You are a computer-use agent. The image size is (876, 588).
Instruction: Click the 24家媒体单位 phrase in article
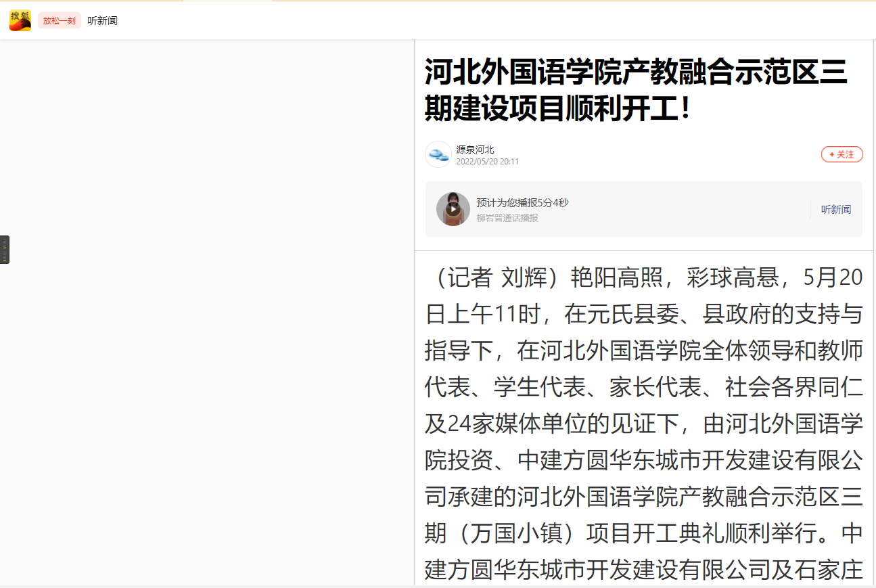(x=513, y=424)
